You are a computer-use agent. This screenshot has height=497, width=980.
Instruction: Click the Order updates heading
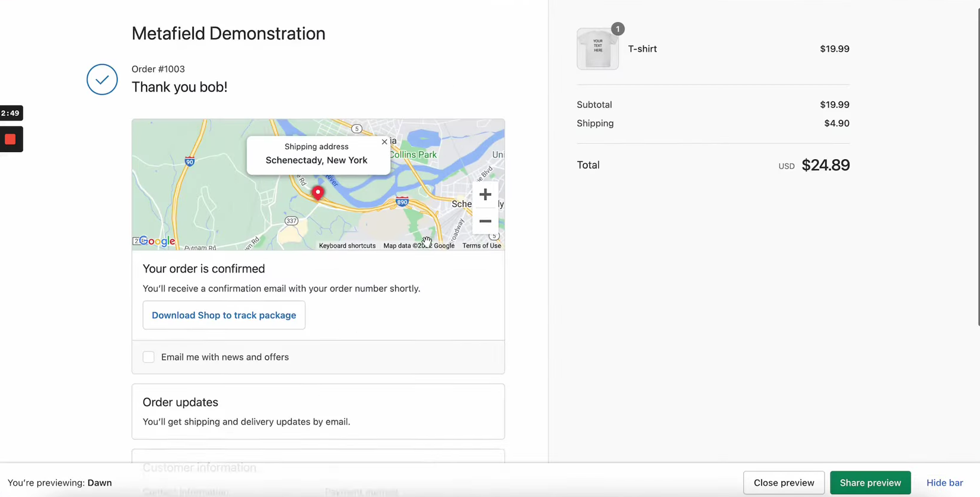(180, 402)
